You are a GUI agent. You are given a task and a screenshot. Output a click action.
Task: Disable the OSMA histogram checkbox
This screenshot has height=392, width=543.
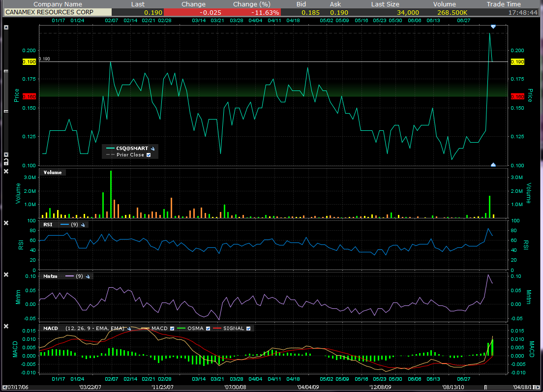(x=208, y=329)
